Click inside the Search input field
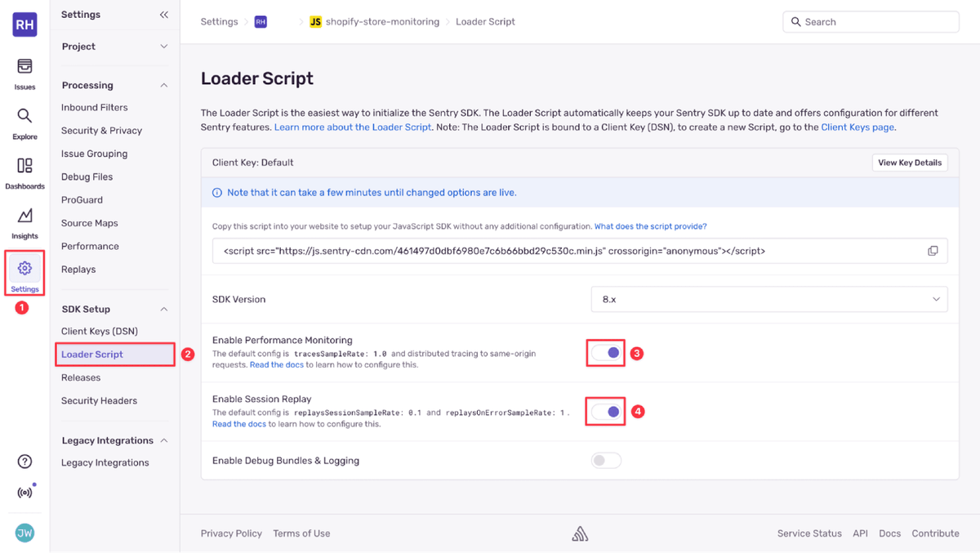 pyautogui.click(x=871, y=21)
